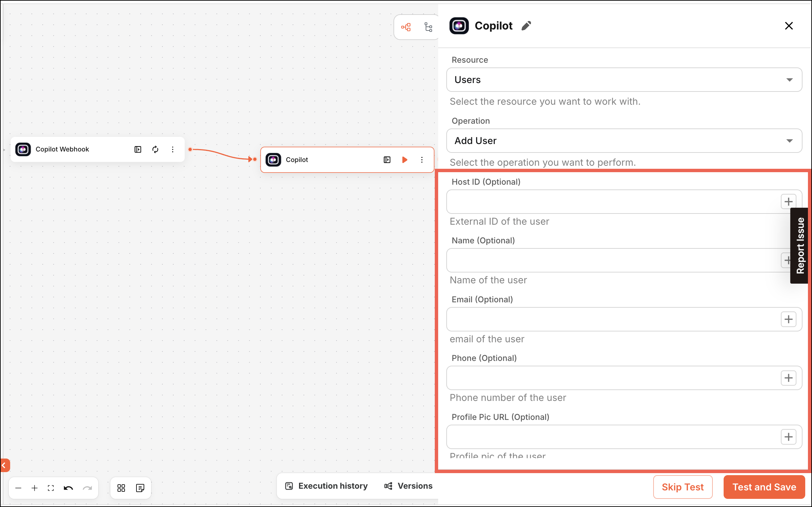The height and width of the screenshot is (507, 812).
Task: Open Copilot Webhook node side panel icon
Action: click(138, 149)
